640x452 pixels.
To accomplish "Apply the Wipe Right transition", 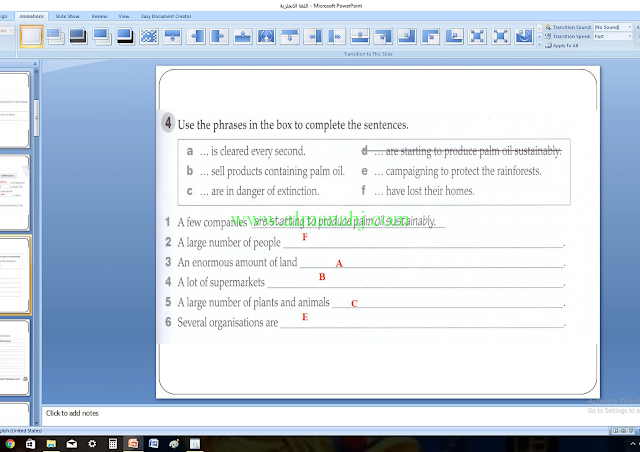I will (x=219, y=36).
